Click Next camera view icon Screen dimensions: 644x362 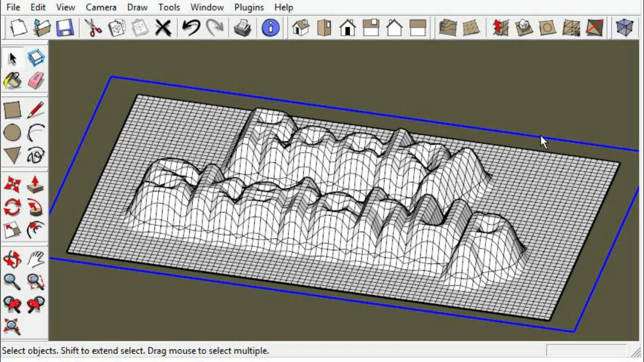[36, 305]
